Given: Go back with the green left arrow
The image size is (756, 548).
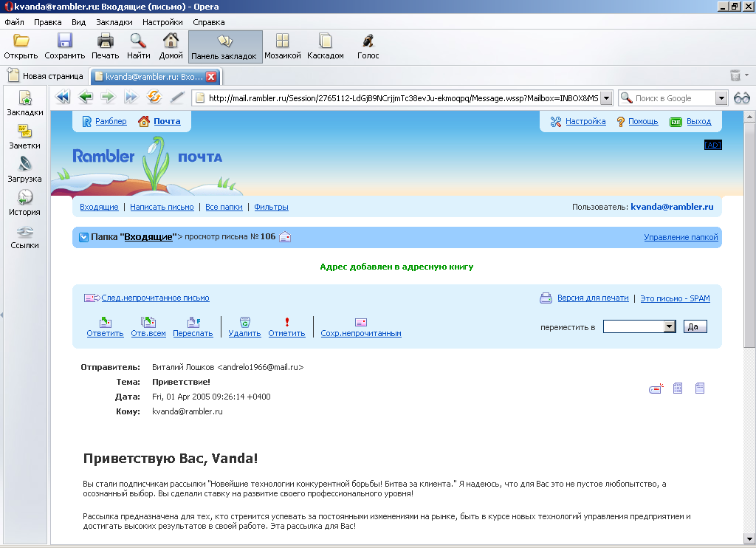Looking at the screenshot, I should click(x=86, y=97).
